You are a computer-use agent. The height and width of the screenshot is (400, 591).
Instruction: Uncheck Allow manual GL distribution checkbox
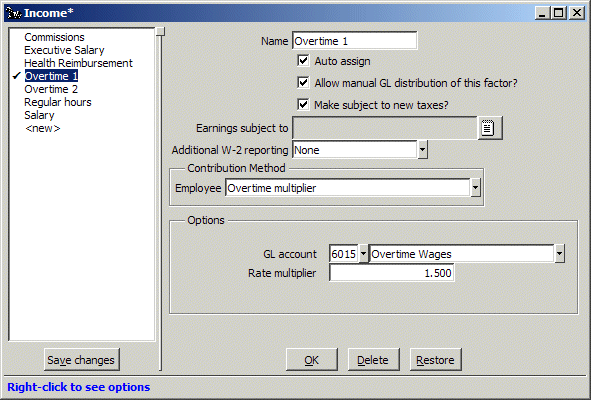tap(303, 83)
